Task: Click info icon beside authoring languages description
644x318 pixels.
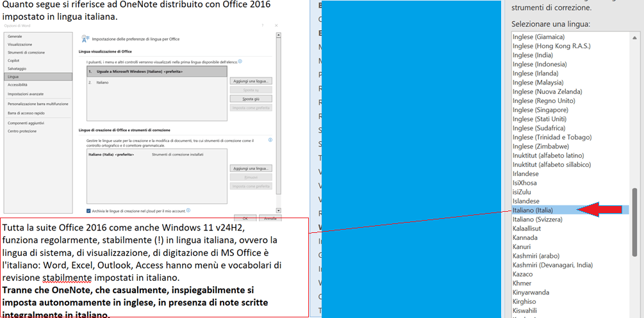Action: (270, 140)
